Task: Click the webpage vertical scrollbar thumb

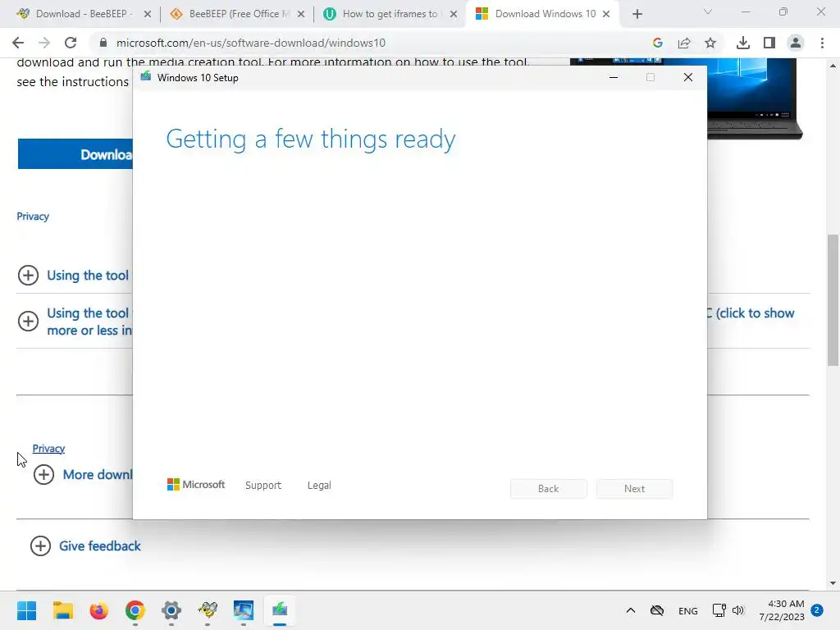Action: (833, 300)
